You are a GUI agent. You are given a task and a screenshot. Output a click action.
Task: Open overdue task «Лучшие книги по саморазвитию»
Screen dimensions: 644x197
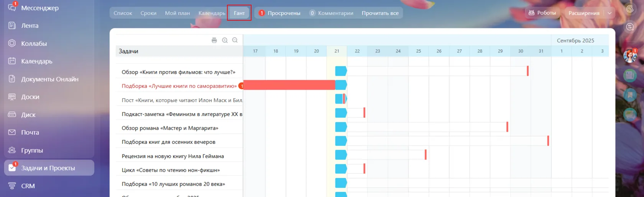coord(179,86)
